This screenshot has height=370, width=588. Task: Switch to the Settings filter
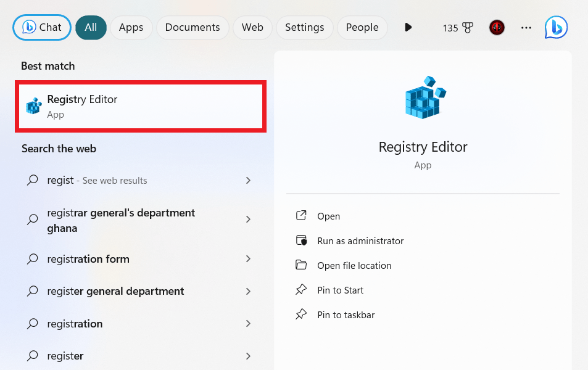coord(305,27)
